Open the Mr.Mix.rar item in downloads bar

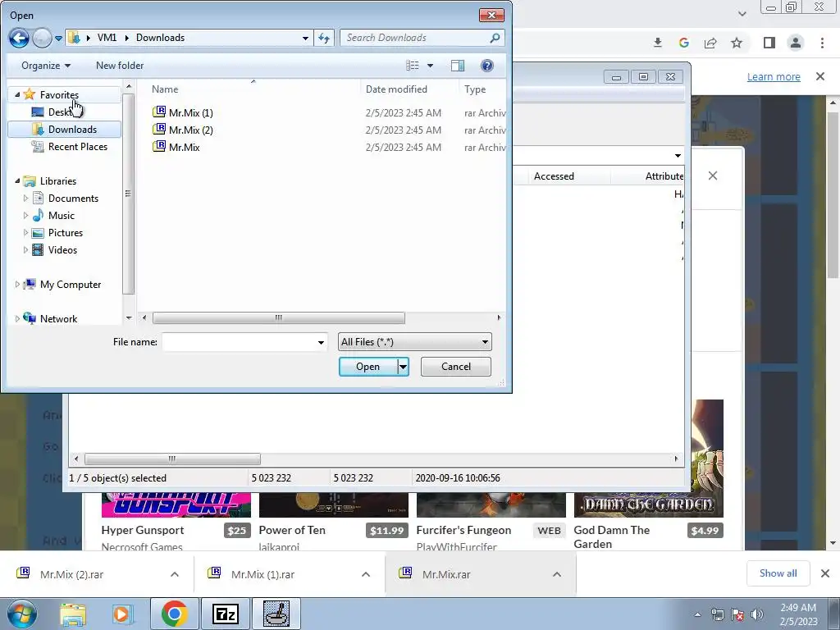pyautogui.click(x=446, y=574)
